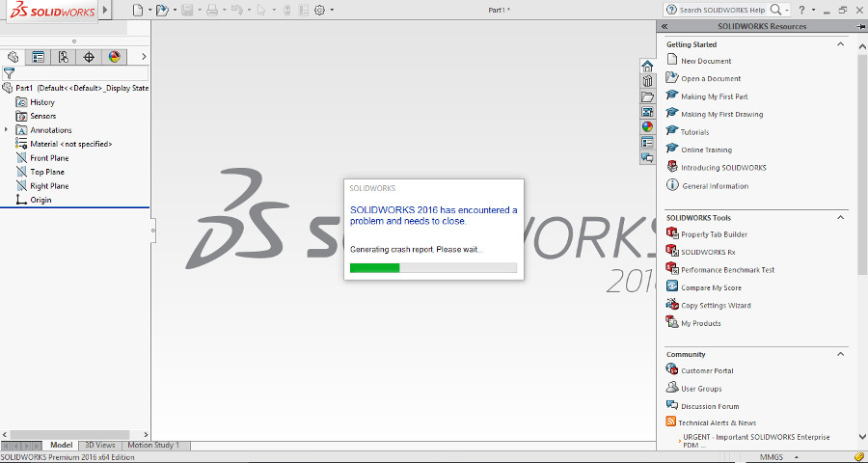The image size is (868, 463).
Task: Expand SOLIDWORKS menu flyout arrow beside logo
Action: coord(105,10)
